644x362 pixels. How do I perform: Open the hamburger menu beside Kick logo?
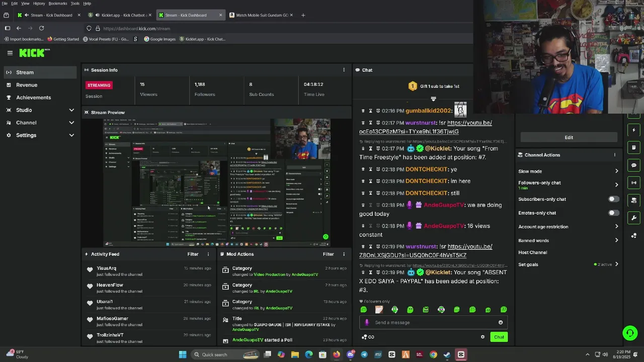pos(10,53)
